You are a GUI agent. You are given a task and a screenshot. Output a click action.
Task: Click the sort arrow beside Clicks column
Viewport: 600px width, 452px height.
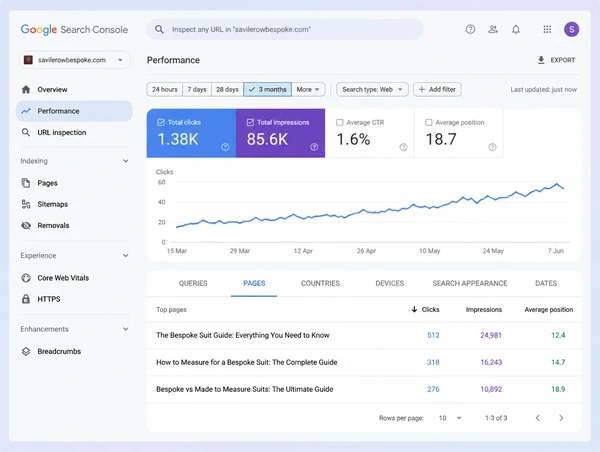414,309
